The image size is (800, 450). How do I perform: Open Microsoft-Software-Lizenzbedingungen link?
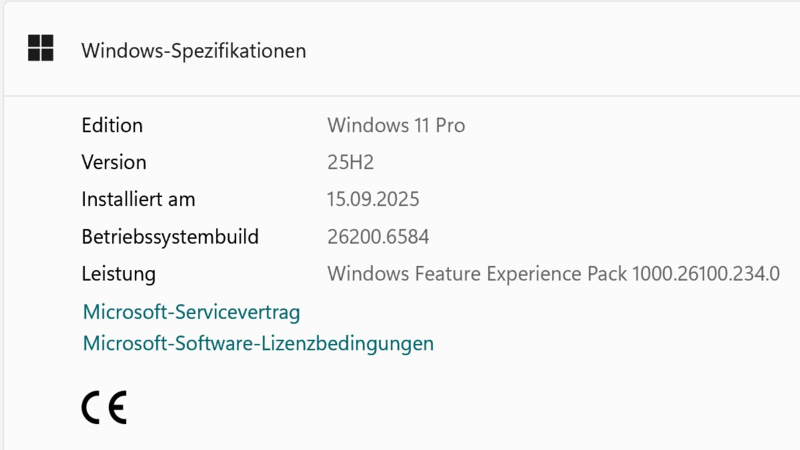tap(258, 343)
